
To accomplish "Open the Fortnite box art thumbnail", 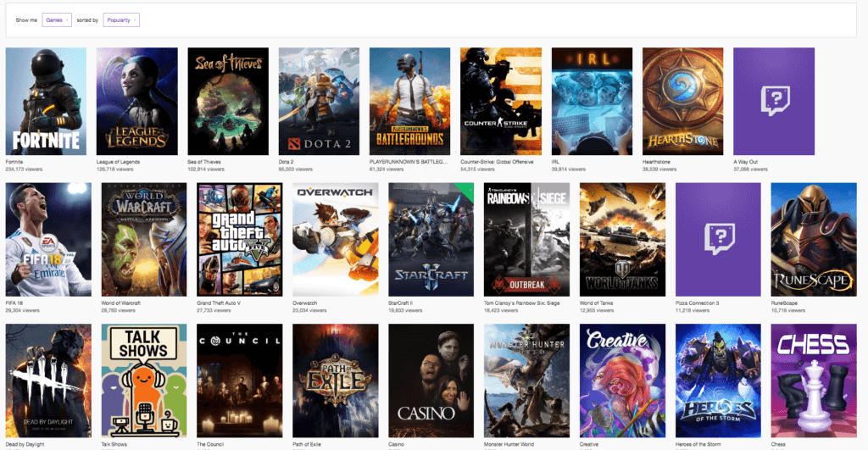I will (x=46, y=102).
